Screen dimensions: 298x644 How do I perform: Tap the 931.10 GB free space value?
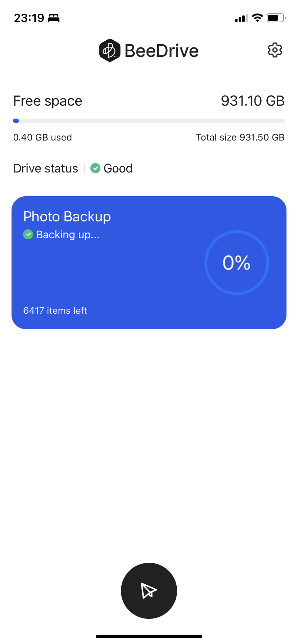[x=253, y=101]
